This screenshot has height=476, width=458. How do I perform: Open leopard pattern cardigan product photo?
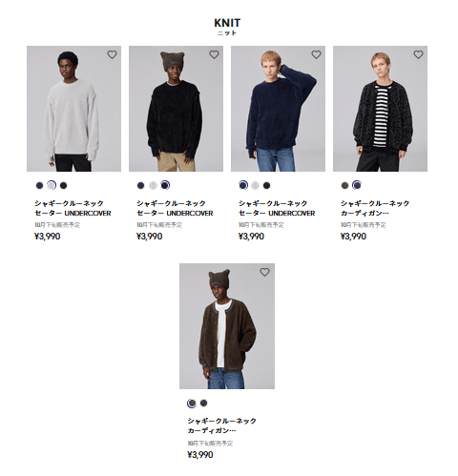[380, 109]
